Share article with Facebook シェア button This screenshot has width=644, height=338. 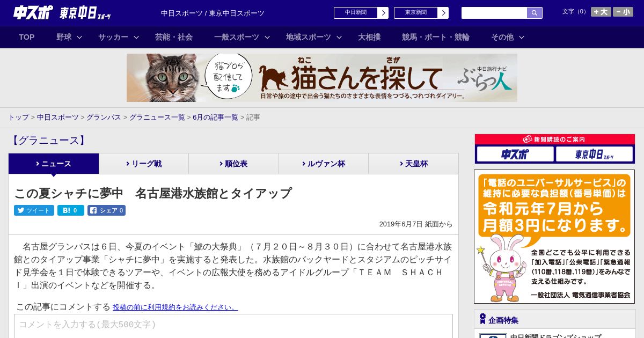pos(106,210)
